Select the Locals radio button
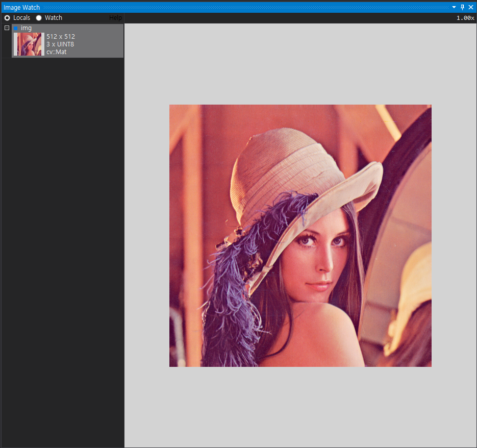Image resolution: width=477 pixels, height=448 pixels. pyautogui.click(x=7, y=18)
